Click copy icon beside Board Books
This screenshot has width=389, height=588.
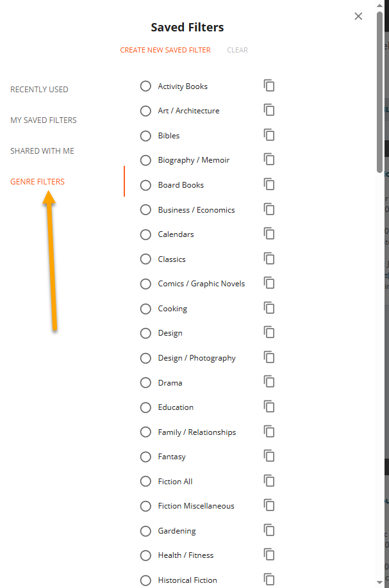pos(269,184)
